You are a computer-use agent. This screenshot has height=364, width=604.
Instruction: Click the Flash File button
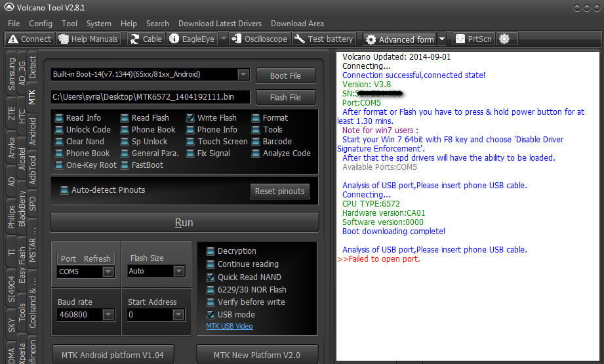coord(285,98)
